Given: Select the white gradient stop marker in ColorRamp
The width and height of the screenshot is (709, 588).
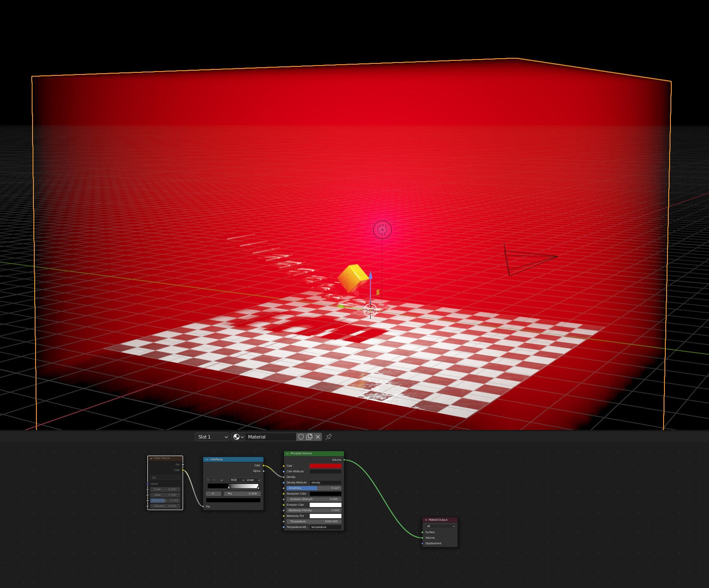Looking at the screenshot, I should click(258, 487).
